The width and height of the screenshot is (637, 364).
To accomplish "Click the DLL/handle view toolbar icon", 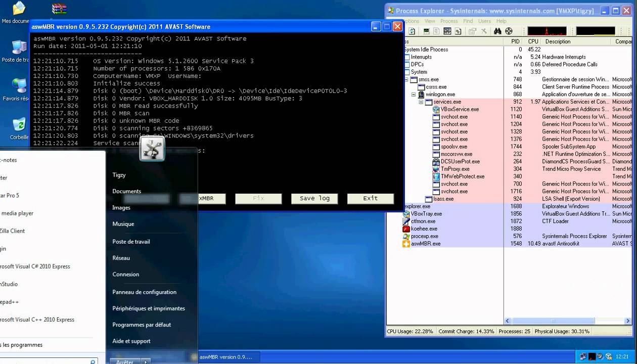I will (x=458, y=31).
